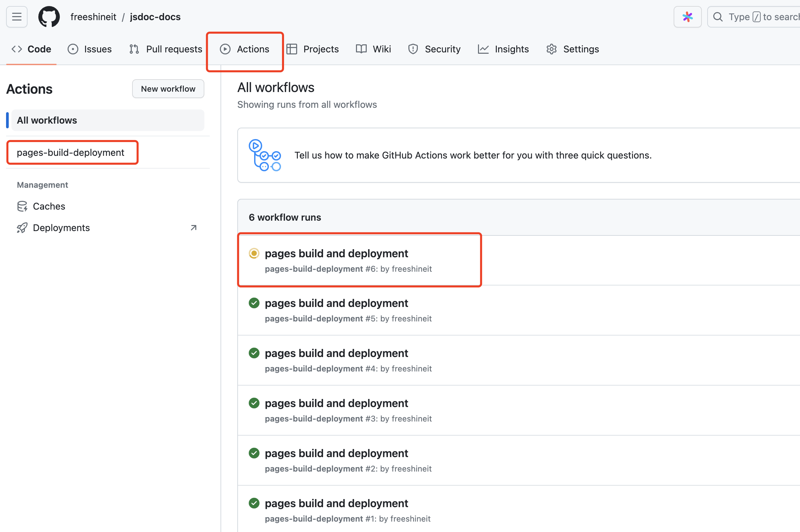800x532 pixels.
Task: Open the hamburger navigation menu
Action: pyautogui.click(x=16, y=17)
